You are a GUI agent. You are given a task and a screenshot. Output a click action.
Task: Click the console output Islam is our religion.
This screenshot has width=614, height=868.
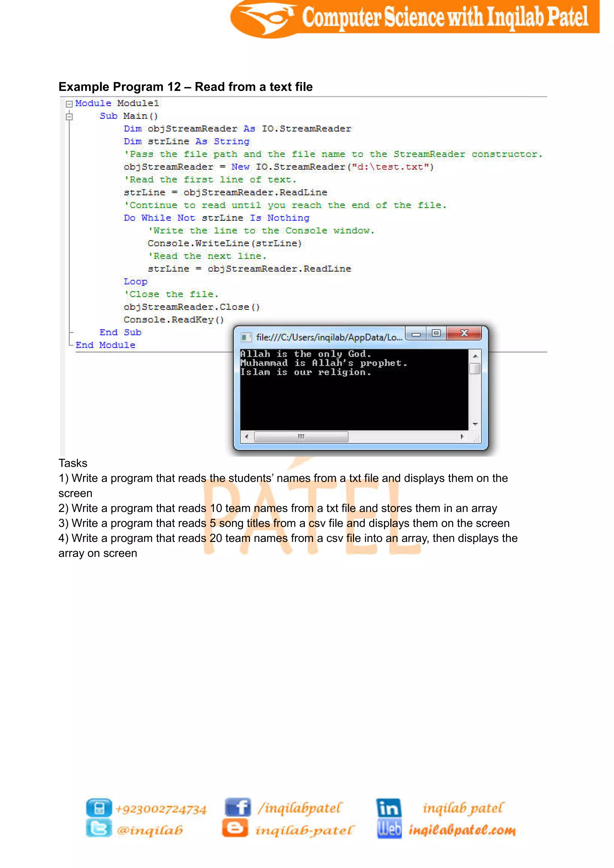tap(306, 372)
